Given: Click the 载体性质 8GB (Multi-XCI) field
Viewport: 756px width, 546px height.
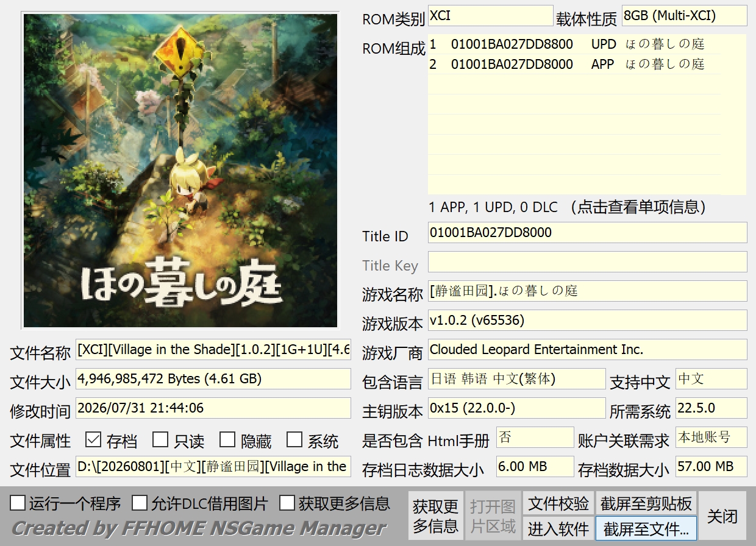Looking at the screenshot, I should [x=684, y=16].
